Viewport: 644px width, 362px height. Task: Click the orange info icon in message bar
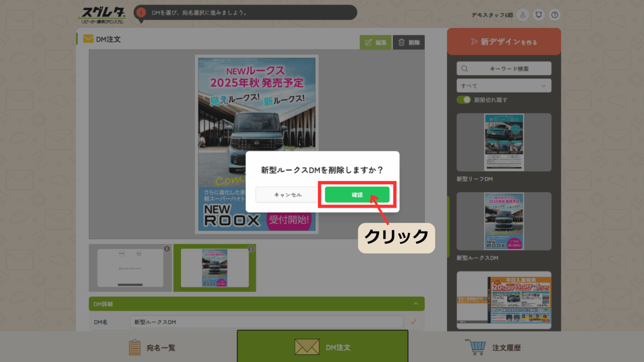[x=141, y=12]
